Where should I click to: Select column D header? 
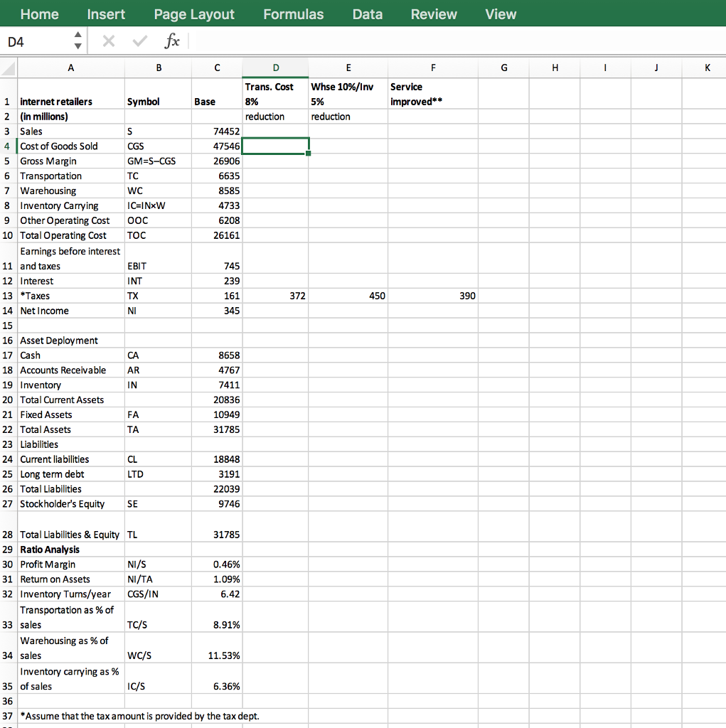point(275,68)
